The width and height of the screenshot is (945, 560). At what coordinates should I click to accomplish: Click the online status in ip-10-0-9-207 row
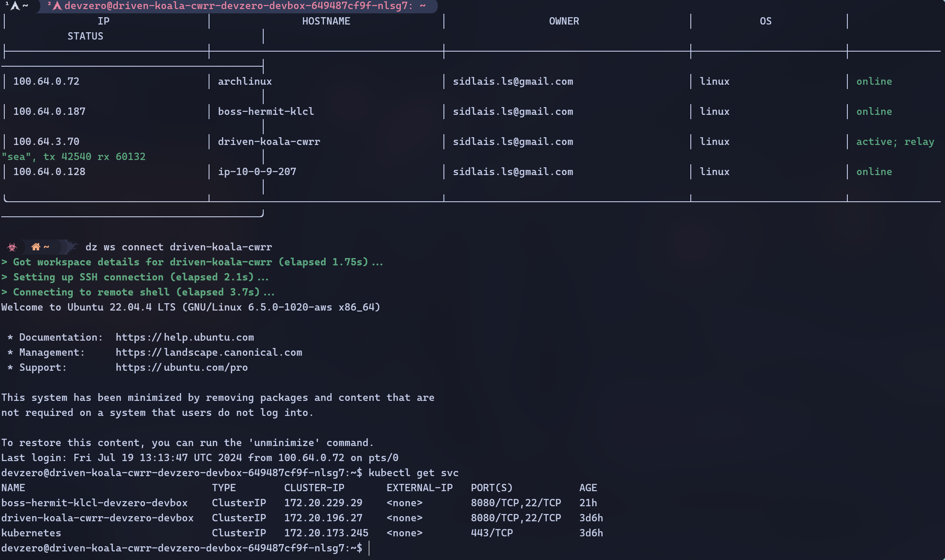coord(874,172)
